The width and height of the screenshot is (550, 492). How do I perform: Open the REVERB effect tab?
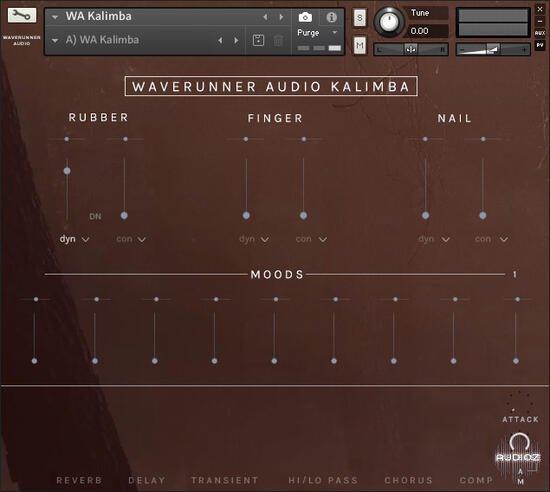click(x=79, y=480)
